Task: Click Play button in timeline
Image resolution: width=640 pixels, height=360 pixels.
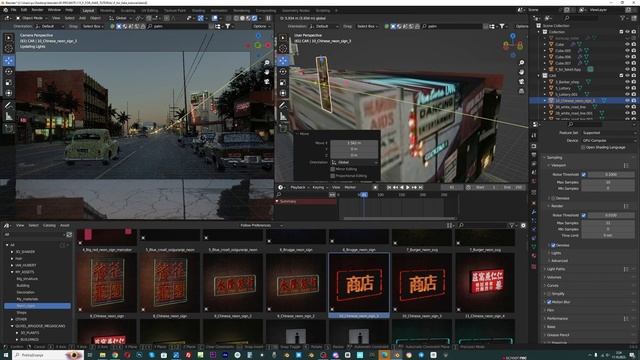Action: click(x=408, y=187)
